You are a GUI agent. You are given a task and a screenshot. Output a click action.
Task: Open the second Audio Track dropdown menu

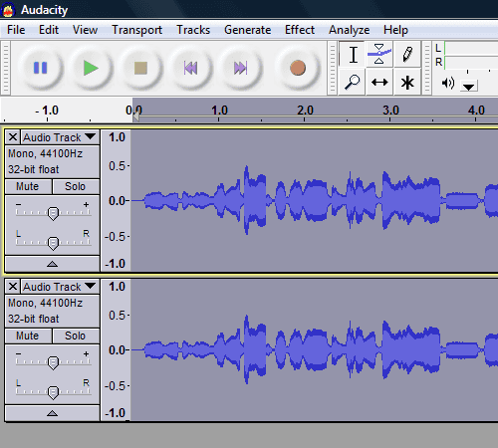[60, 287]
